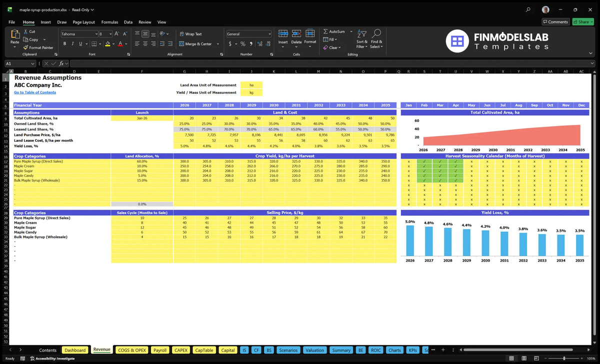
Task: Click the Copy icon
Action: [25, 39]
